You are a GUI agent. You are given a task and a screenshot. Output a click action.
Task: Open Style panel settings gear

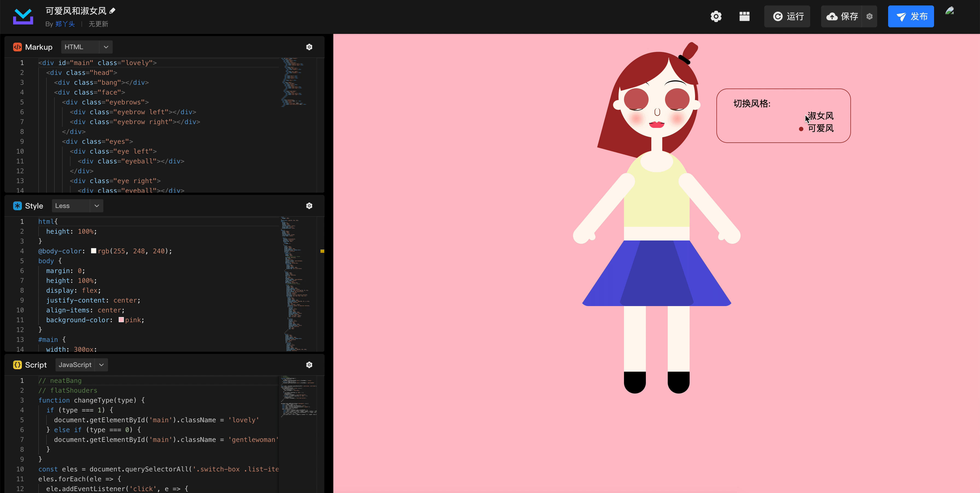(309, 206)
